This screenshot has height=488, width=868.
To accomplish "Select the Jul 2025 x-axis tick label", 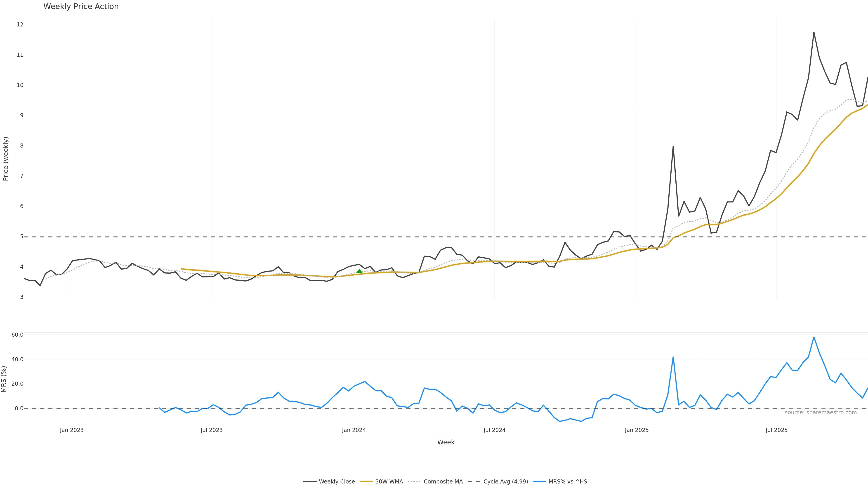I will [776, 430].
